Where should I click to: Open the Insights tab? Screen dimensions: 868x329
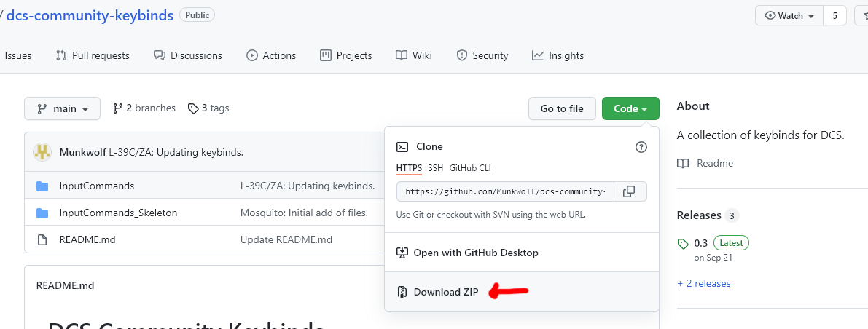coord(558,55)
